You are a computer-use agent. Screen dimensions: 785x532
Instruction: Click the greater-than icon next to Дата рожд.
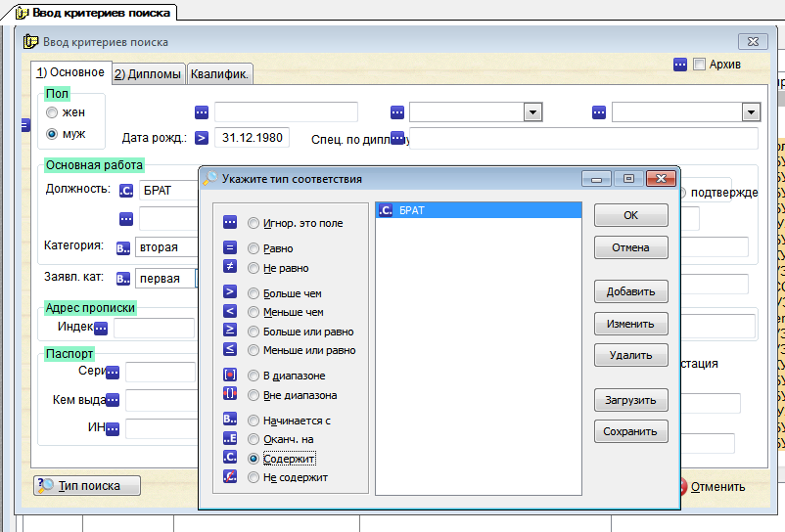pos(202,138)
